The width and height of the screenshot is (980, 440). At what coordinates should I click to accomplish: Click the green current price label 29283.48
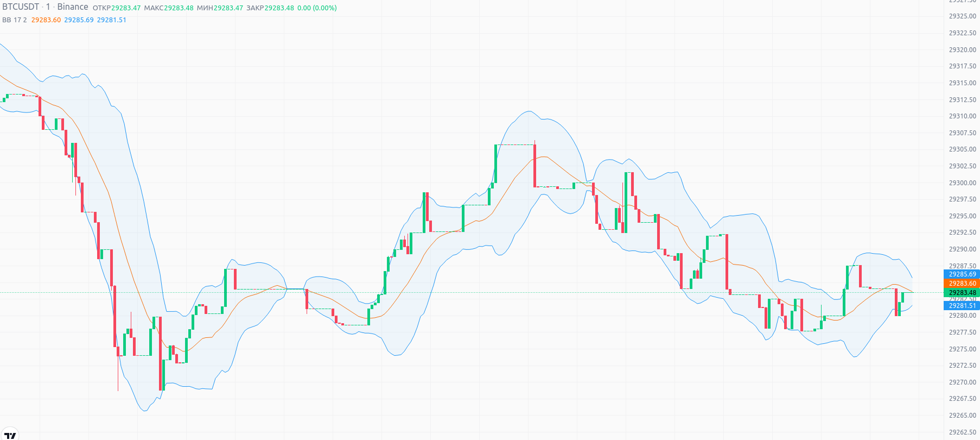(x=962, y=293)
